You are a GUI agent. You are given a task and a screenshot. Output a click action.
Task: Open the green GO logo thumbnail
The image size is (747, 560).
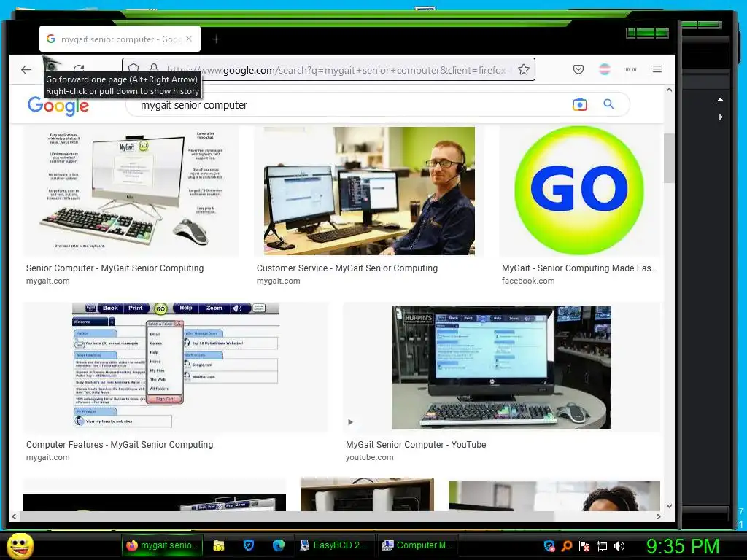coord(578,191)
